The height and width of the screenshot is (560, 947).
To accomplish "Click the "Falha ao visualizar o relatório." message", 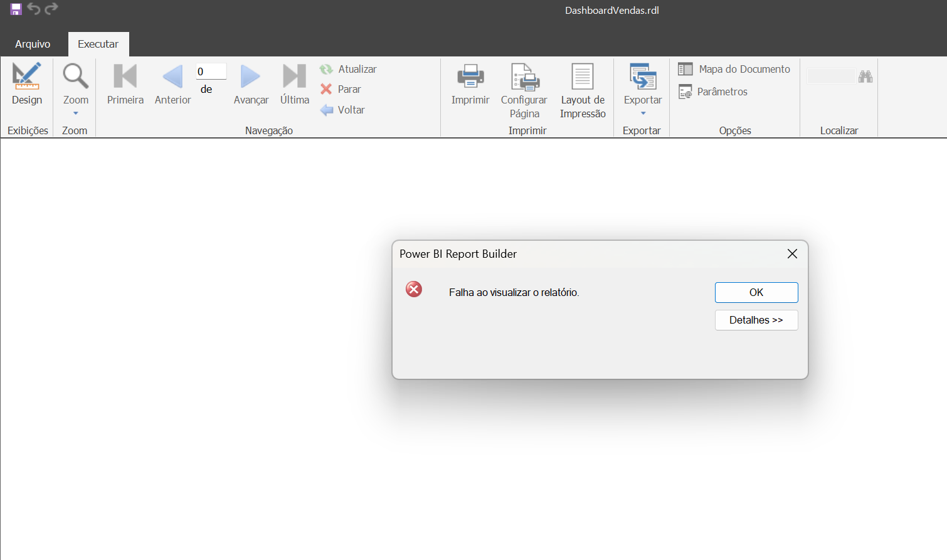I will click(514, 292).
